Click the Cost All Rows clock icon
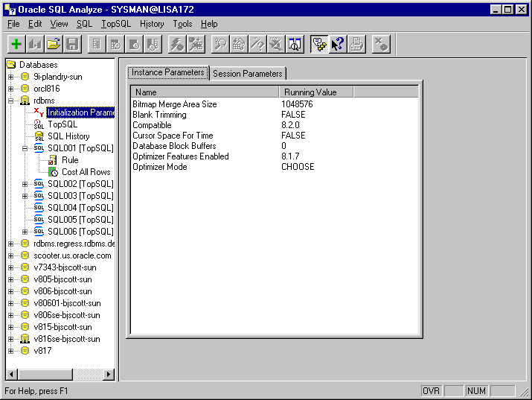Screen dimensions: 532x400 coord(54,172)
